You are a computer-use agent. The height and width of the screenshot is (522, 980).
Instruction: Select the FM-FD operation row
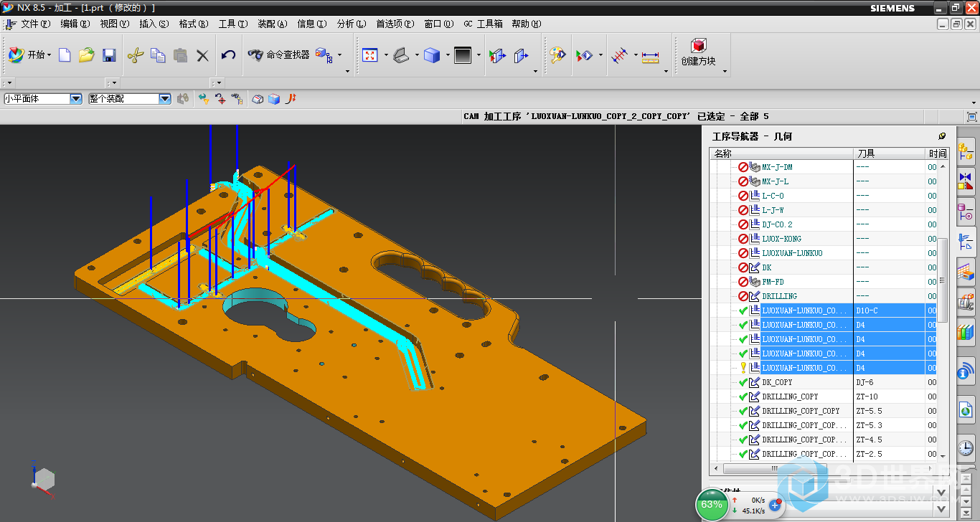[823, 282]
